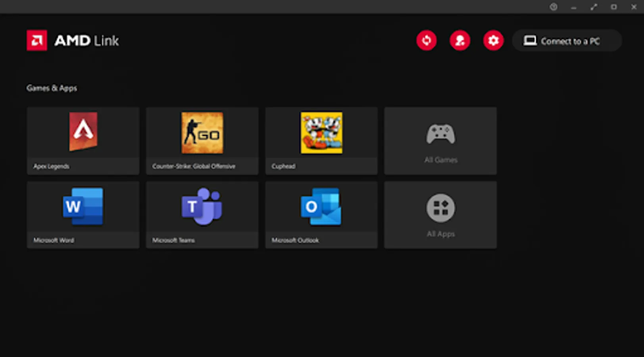Select the Microsoft Outlook tile
644x357 pixels.
coord(321,215)
